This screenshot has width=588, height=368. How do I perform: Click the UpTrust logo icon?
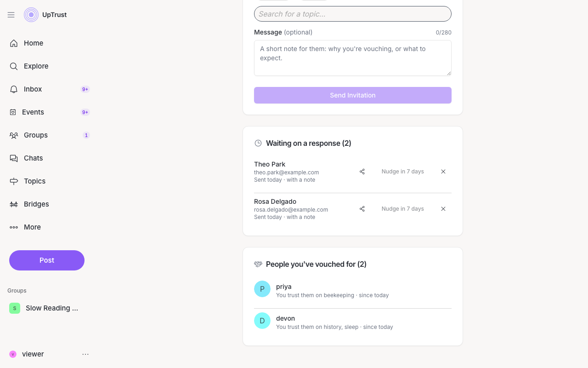31,15
